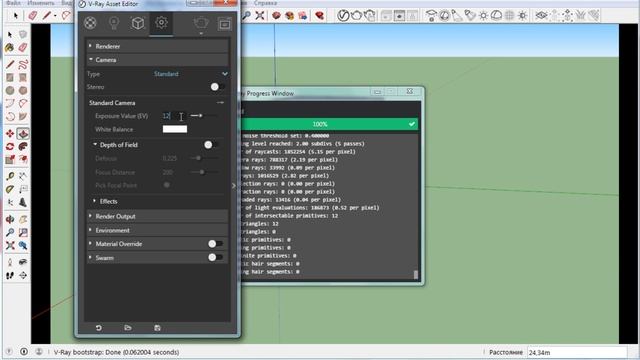
Task: Click the user profile icon in the status bar
Action: pos(39,351)
